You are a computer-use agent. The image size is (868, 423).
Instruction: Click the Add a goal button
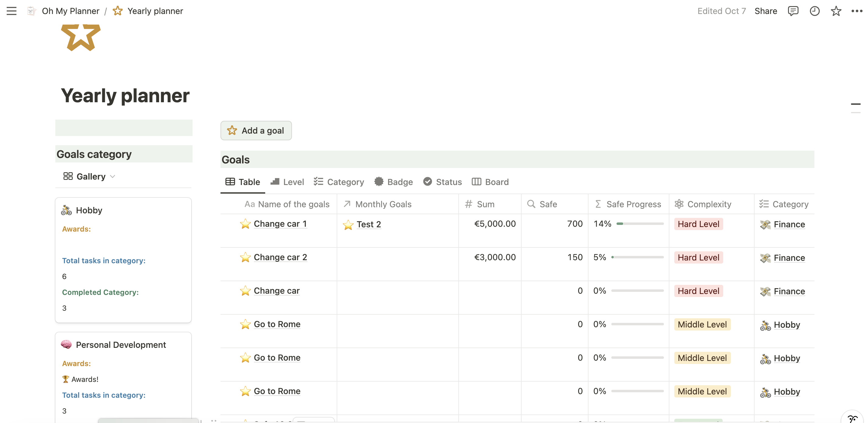256,131
